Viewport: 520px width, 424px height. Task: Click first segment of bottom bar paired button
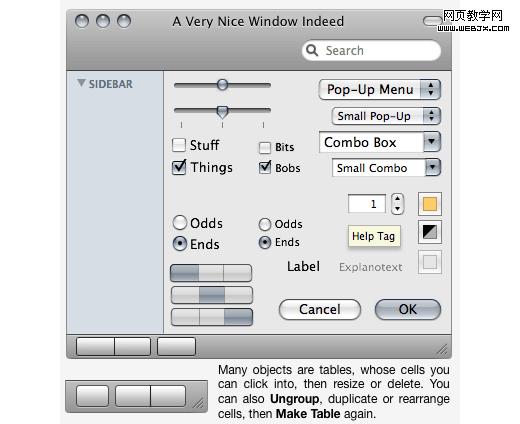point(95,346)
